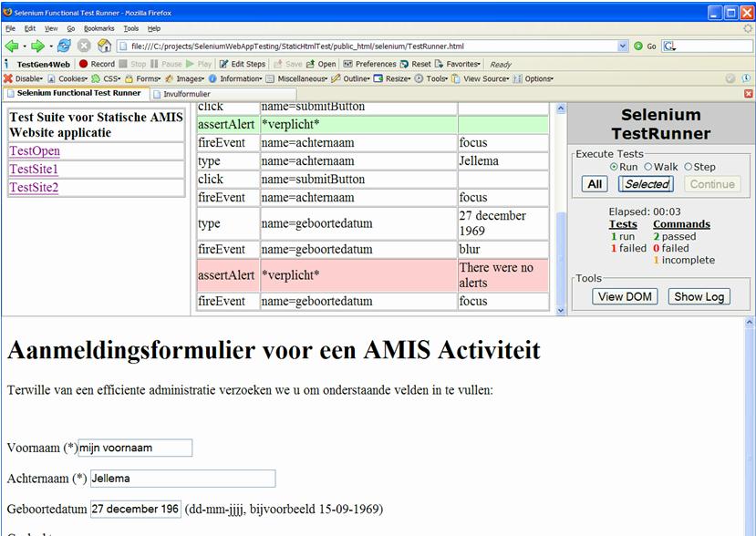Open the File menu

[10, 28]
